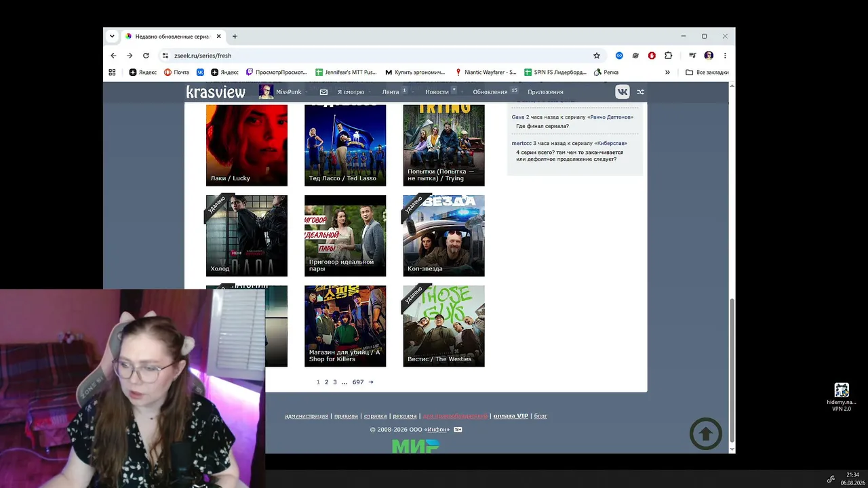Screen dimensions: 868x488
Task: Go to pagination page 3
Action: point(334,382)
